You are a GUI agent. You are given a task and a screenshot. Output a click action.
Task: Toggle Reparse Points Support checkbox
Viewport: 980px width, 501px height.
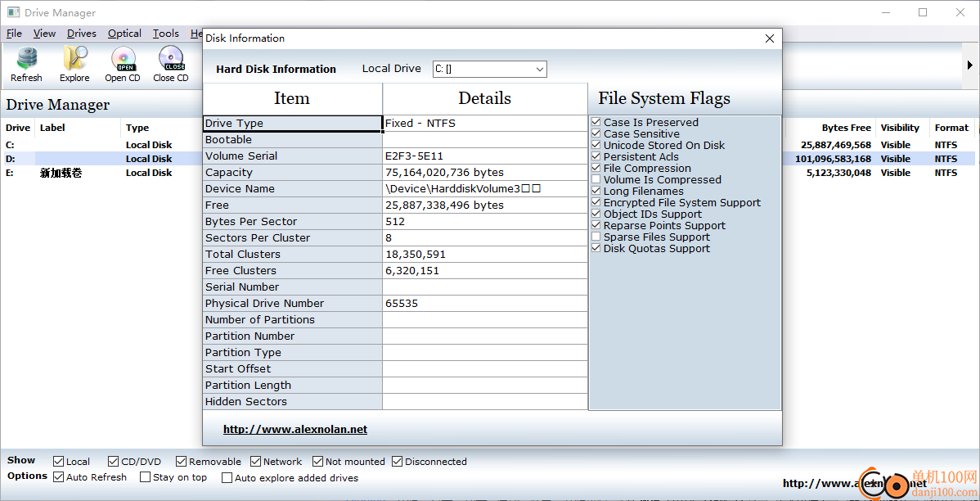[596, 226]
